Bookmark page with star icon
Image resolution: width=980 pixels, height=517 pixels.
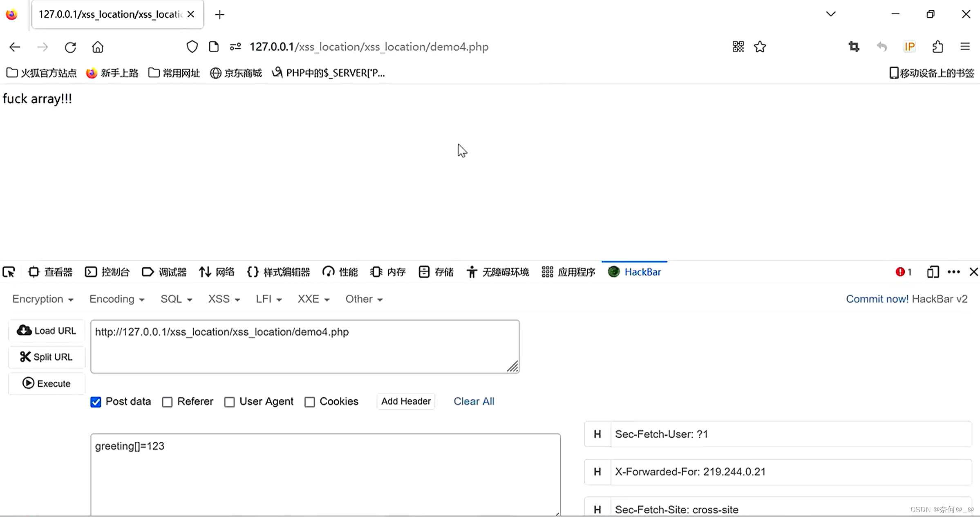(x=760, y=47)
